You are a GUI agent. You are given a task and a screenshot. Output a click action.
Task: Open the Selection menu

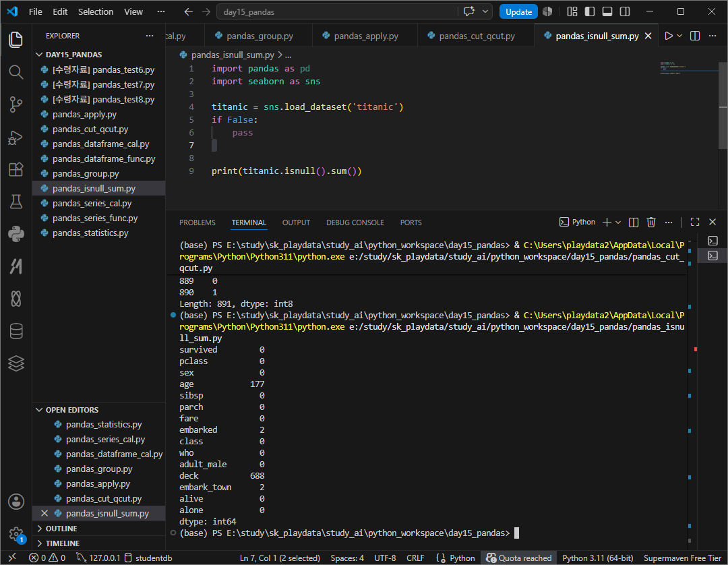coord(96,11)
